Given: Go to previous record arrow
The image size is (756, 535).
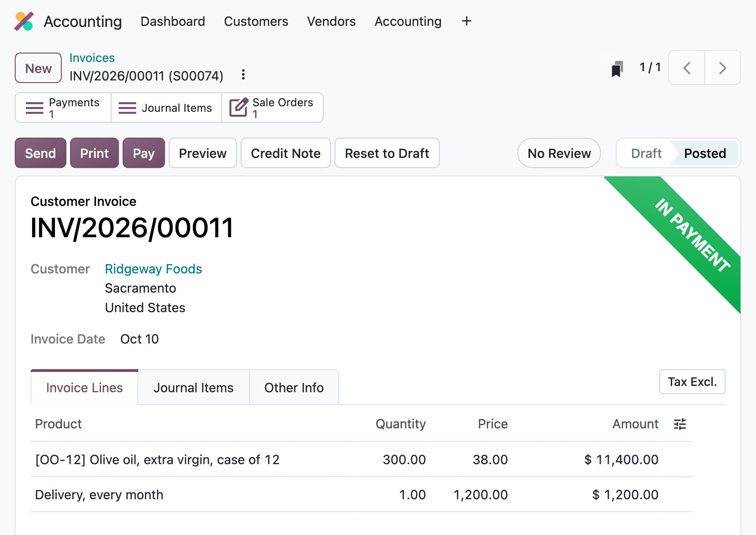Looking at the screenshot, I should pyautogui.click(x=687, y=68).
